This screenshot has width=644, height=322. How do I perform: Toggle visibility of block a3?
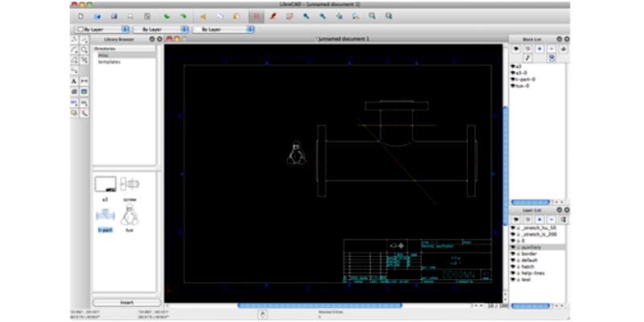513,66
